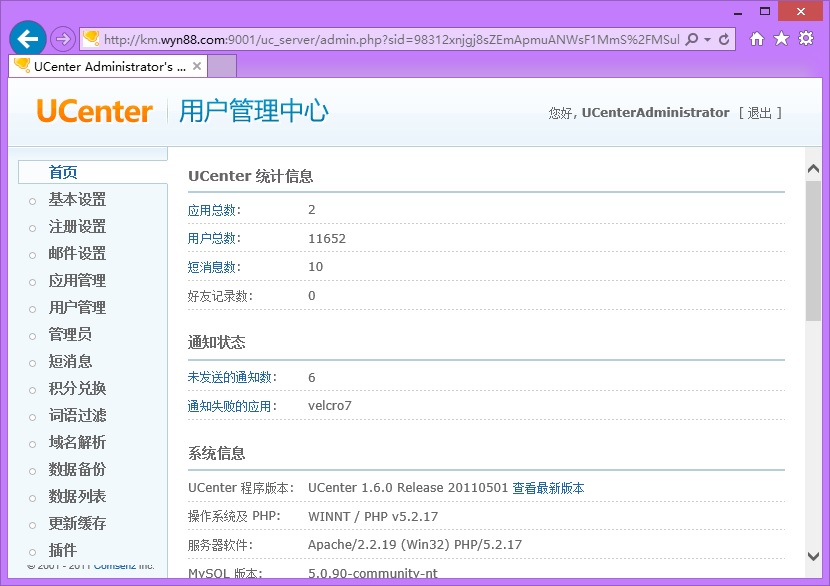
Task: Click the UCenter logo
Action: tap(95, 111)
